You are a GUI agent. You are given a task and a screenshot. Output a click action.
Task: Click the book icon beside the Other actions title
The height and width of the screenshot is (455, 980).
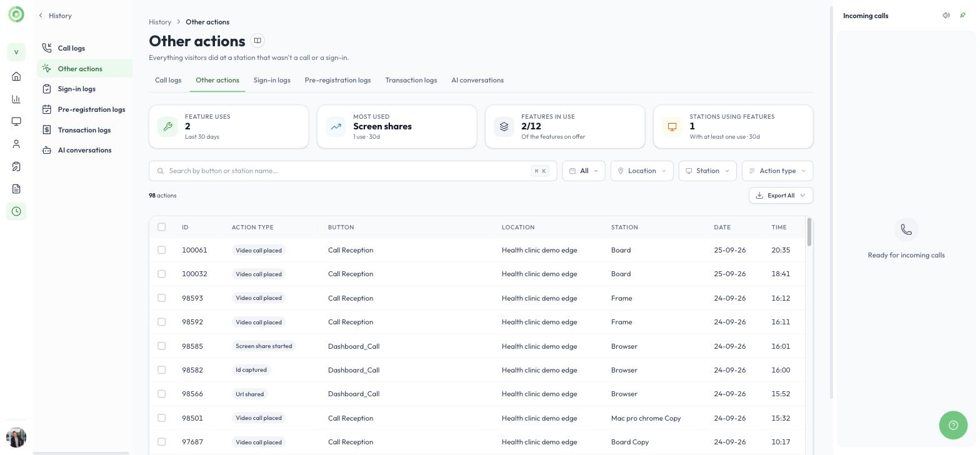(x=257, y=41)
